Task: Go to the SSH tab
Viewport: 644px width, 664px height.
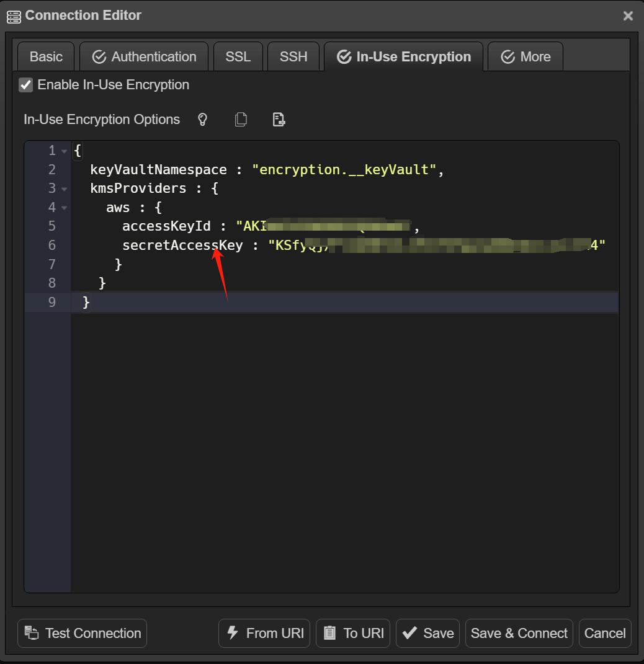Action: (293, 57)
